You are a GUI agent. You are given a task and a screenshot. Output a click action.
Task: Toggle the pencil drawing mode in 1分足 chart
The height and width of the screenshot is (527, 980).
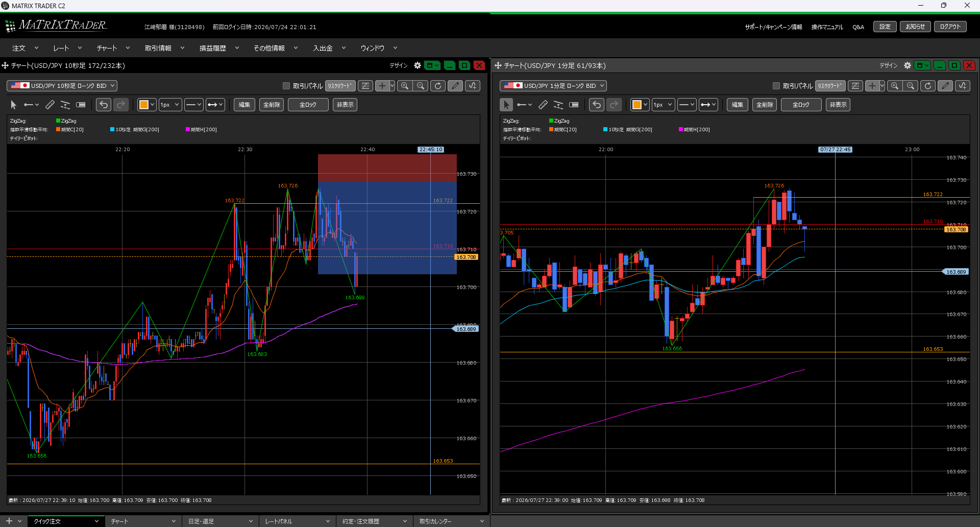945,86
